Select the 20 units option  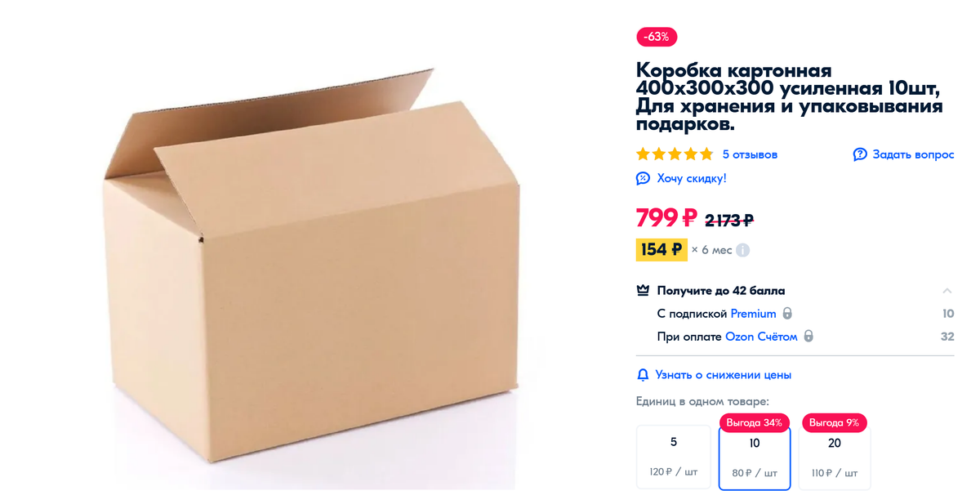[x=835, y=457]
